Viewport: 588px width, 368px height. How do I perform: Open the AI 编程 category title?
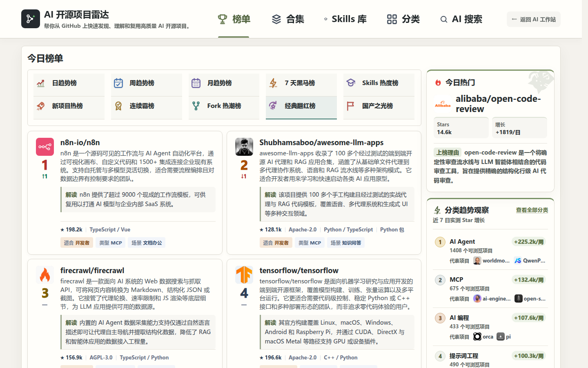[459, 318]
